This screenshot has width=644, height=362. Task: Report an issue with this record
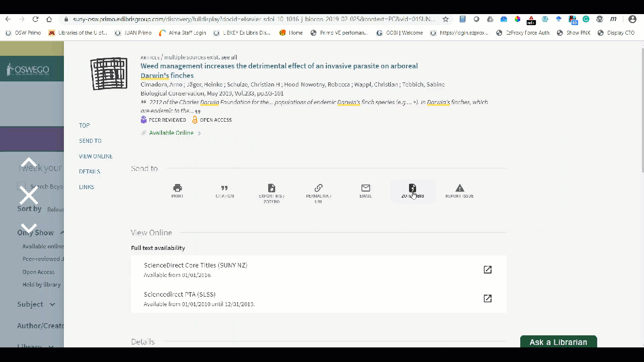click(x=459, y=191)
